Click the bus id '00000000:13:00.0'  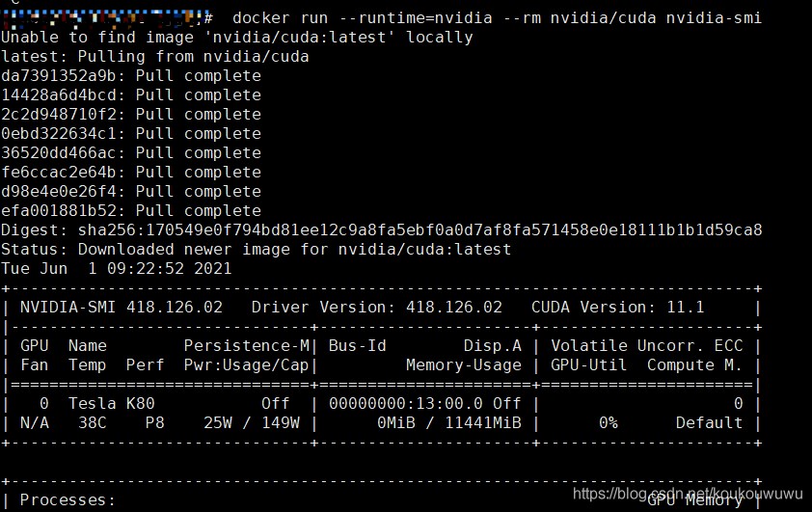tap(405, 403)
